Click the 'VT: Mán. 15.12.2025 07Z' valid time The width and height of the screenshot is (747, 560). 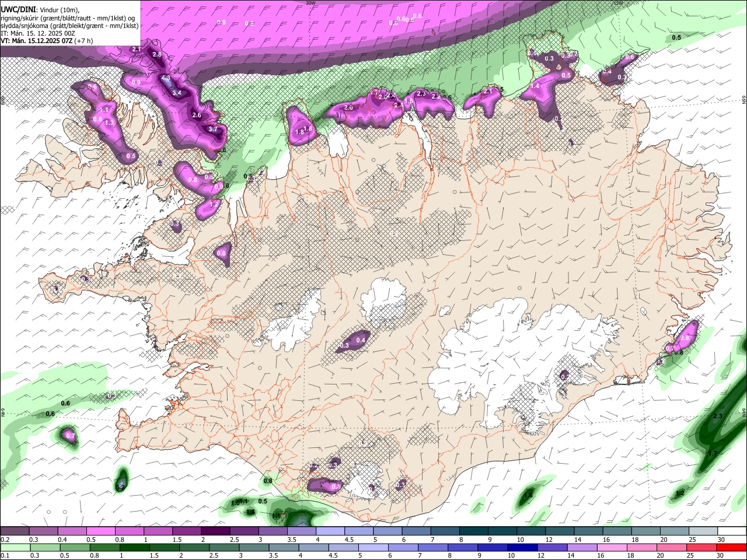click(36, 41)
